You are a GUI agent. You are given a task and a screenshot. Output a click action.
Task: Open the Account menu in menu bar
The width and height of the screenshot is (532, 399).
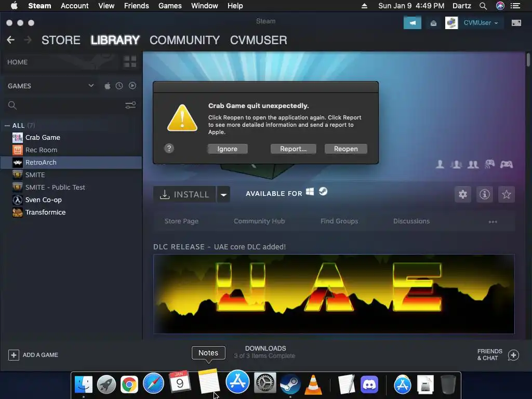pyautogui.click(x=74, y=6)
